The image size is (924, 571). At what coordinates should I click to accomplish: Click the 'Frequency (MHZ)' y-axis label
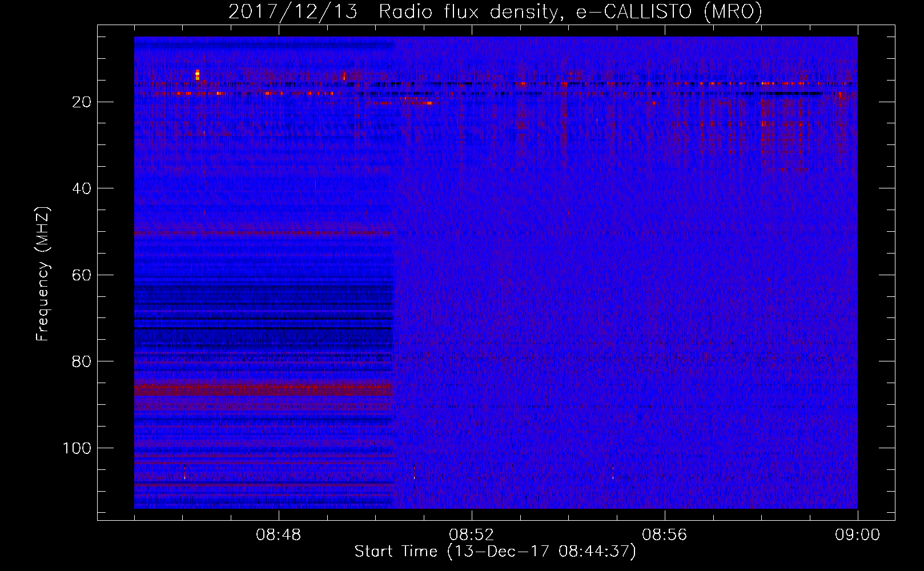[x=43, y=274]
